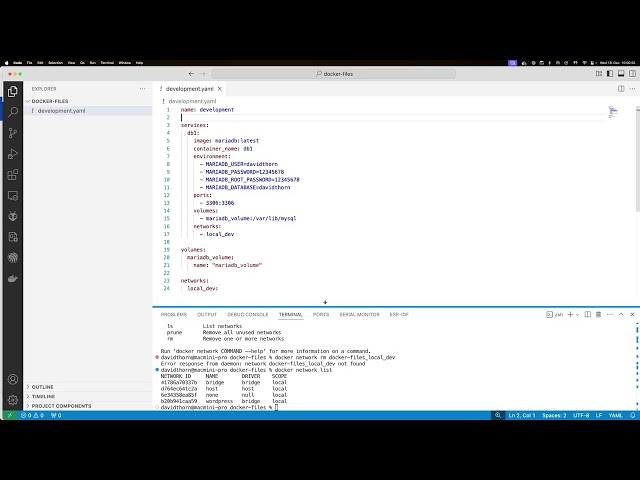The width and height of the screenshot is (640, 480).
Task: Open editor More Actions ellipsis
Action: point(632,89)
